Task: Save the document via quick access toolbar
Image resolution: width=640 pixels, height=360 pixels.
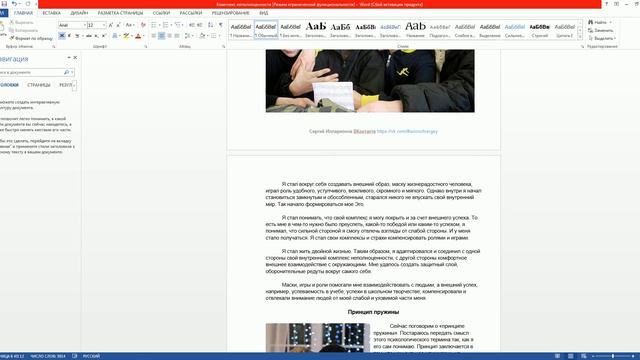Action: pos(4,4)
